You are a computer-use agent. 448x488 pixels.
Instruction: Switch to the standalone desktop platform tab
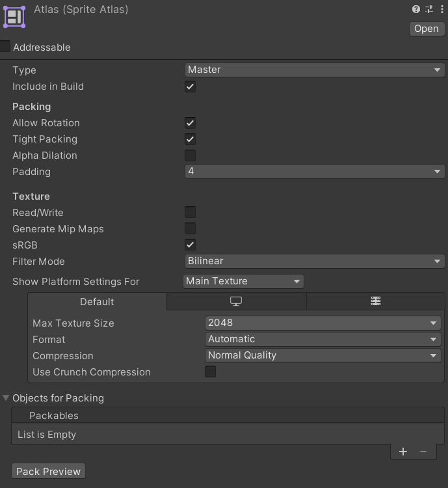[x=236, y=301]
